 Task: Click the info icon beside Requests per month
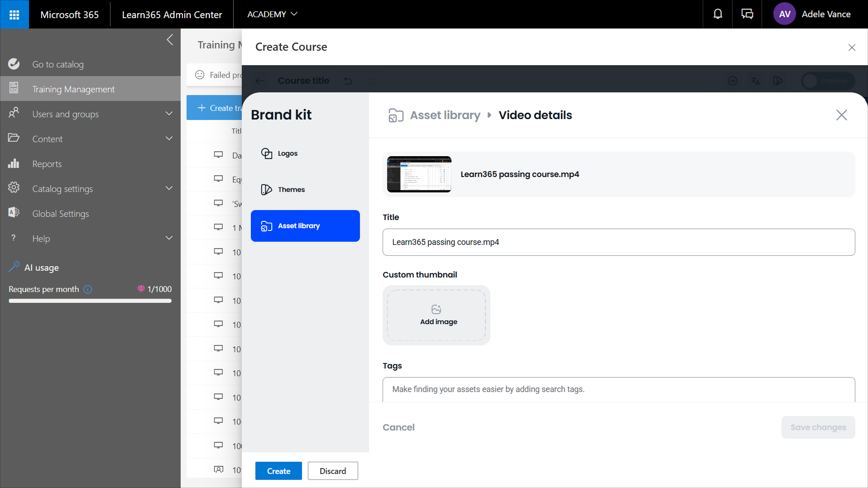(88, 289)
